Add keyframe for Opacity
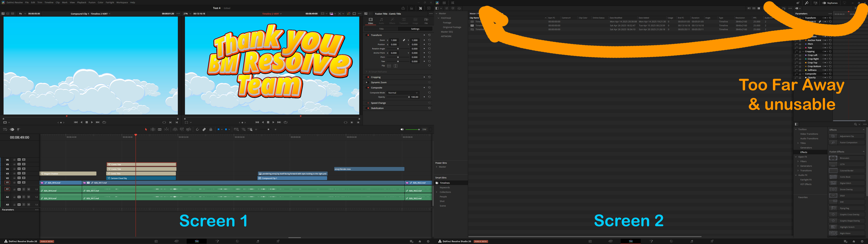Viewport: 868px width, 244px height. (x=424, y=97)
